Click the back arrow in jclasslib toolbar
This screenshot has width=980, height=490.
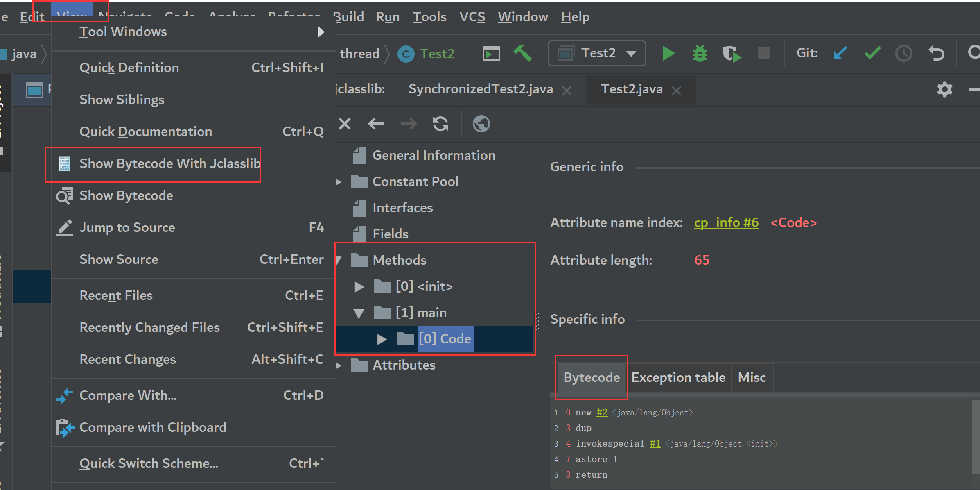376,124
